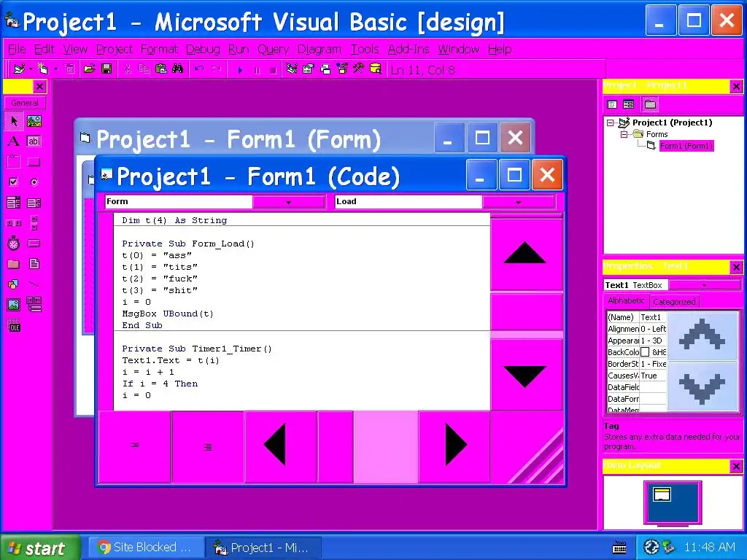Click View Code icon in Project panel

[613, 104]
